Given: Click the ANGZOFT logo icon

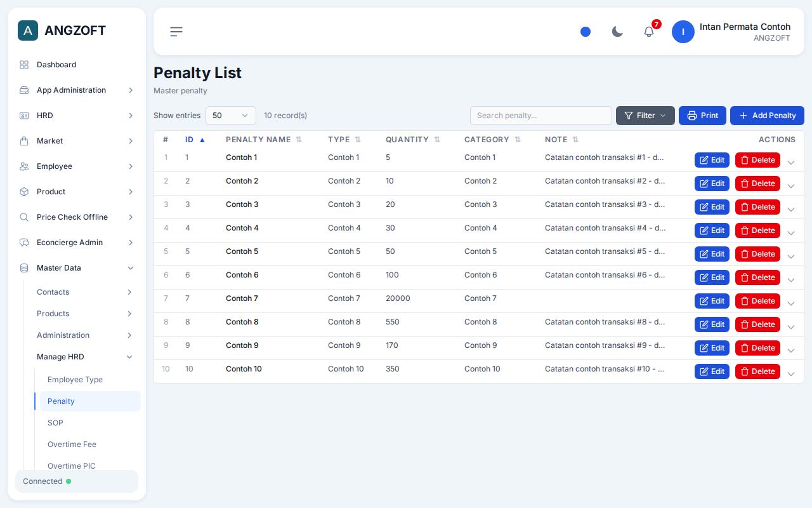Looking at the screenshot, I should pyautogui.click(x=28, y=30).
